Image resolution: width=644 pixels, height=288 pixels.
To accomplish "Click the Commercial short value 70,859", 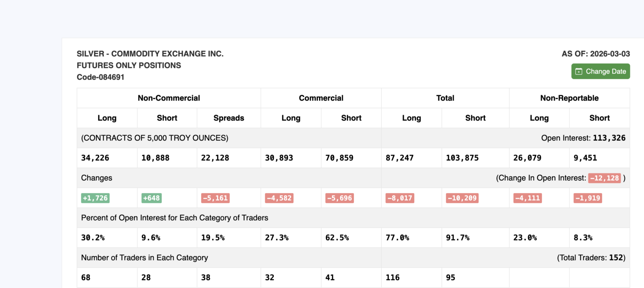I will coord(339,158).
